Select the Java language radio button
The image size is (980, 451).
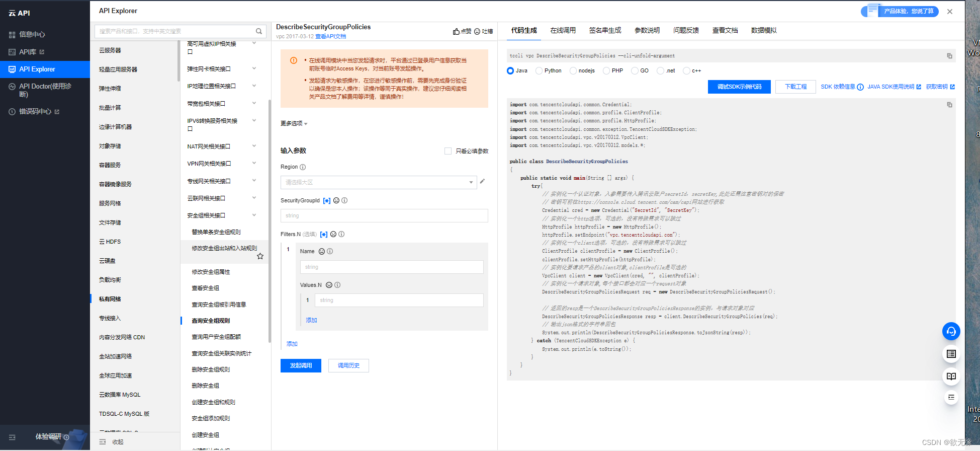pyautogui.click(x=510, y=71)
